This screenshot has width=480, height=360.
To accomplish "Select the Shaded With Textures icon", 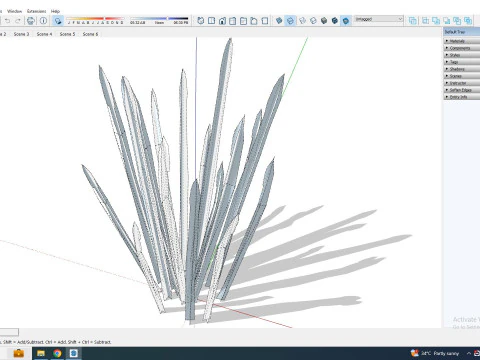I will [335, 21].
